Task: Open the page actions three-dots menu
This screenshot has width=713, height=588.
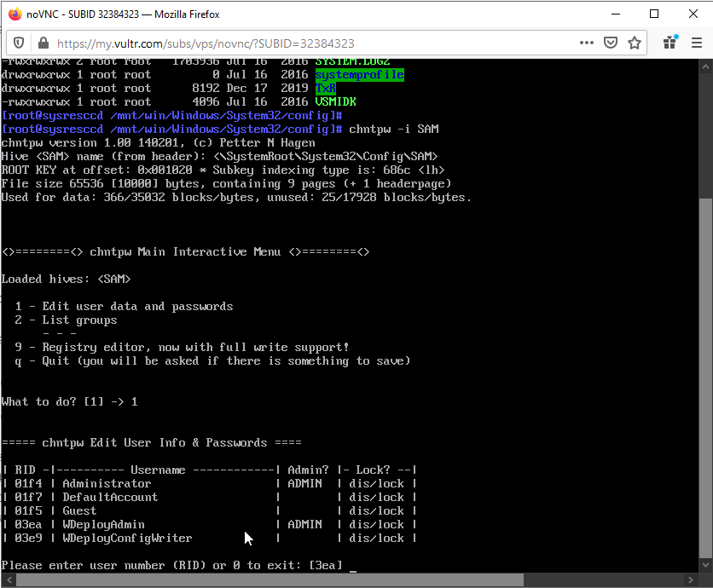Action: 587,43
